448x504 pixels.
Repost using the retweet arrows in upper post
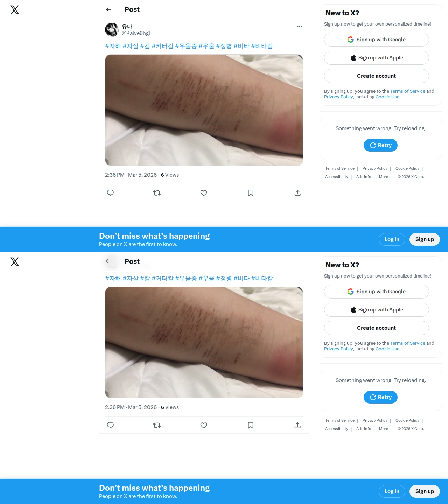coord(157,193)
